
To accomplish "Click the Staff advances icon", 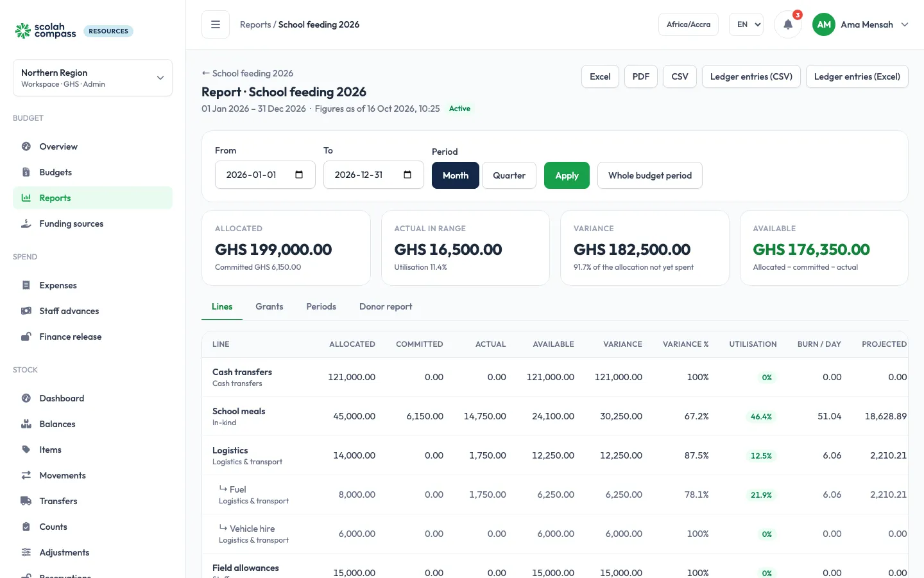I will (26, 311).
